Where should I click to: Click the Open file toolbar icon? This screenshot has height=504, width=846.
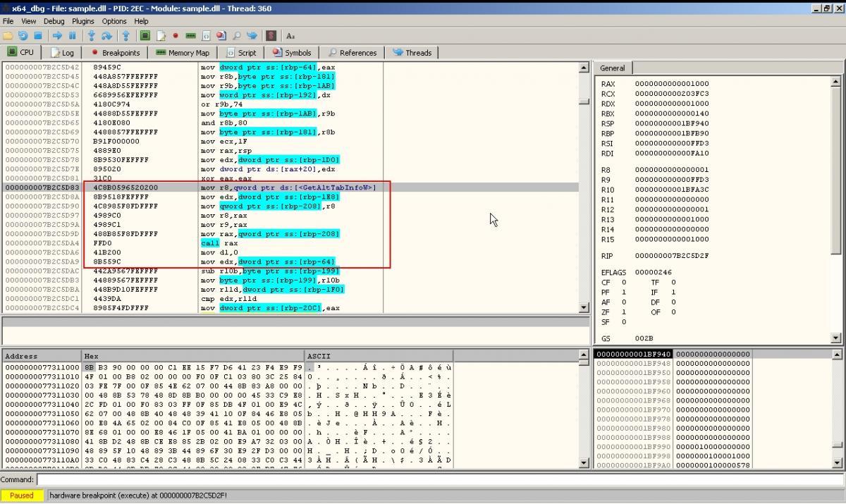point(8,35)
